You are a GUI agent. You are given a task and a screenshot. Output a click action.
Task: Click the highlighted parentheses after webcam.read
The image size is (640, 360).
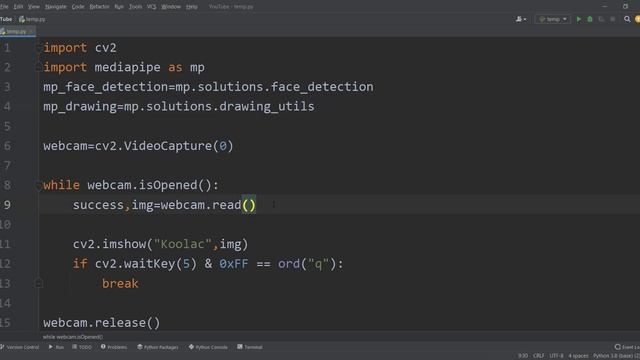(x=249, y=205)
